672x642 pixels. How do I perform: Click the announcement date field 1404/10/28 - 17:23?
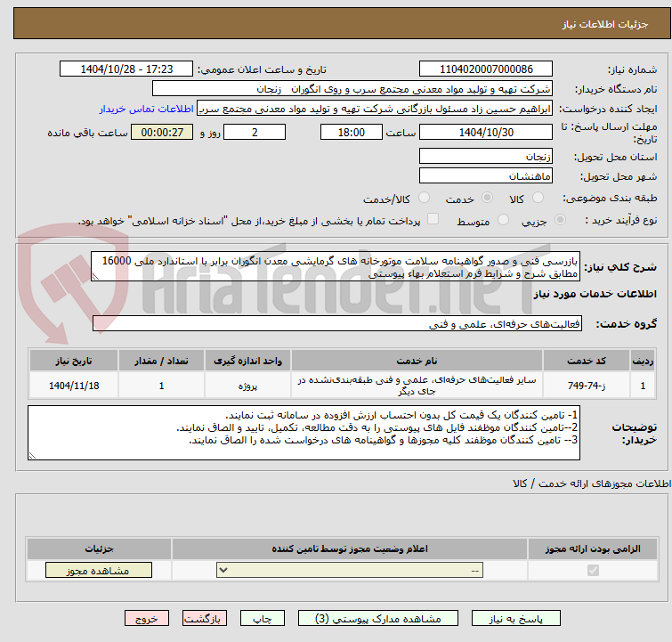pos(126,69)
